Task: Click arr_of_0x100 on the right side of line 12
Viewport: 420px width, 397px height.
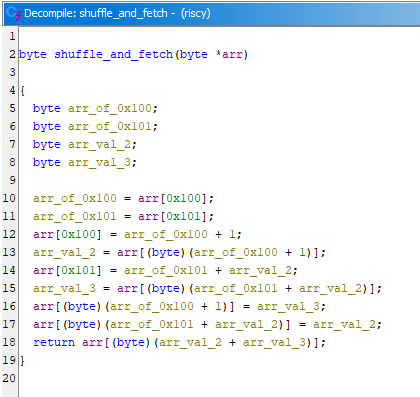Action: [x=166, y=234]
